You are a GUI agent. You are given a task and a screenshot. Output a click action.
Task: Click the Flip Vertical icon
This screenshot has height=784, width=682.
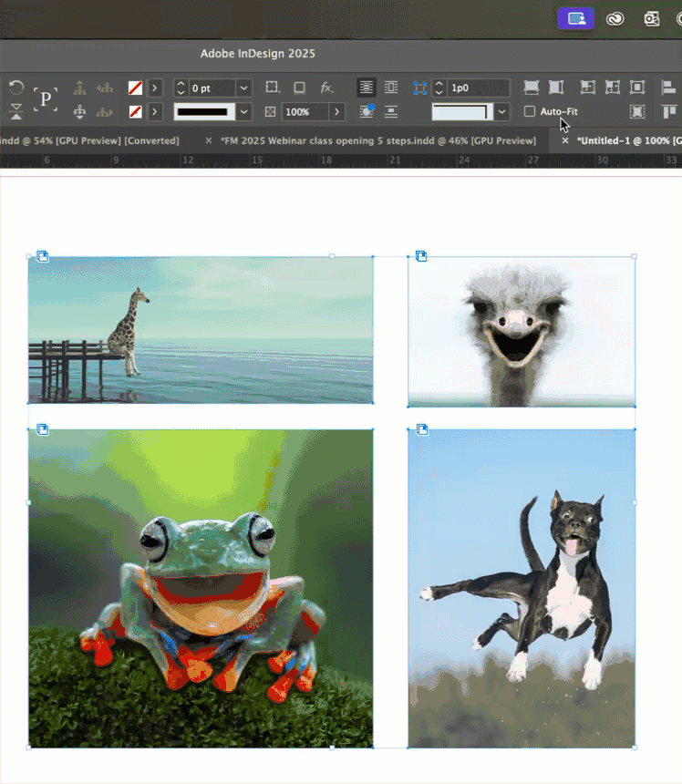[x=16, y=112]
